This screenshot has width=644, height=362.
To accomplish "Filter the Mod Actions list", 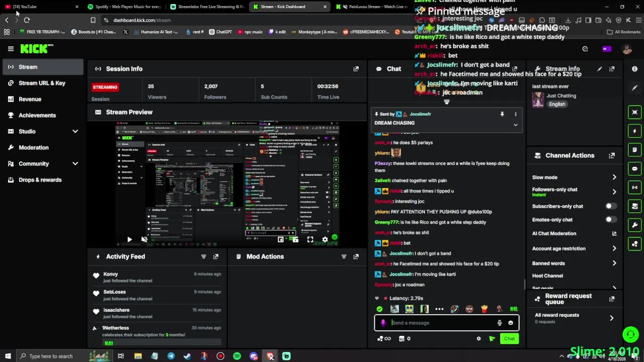I will tap(344, 256).
